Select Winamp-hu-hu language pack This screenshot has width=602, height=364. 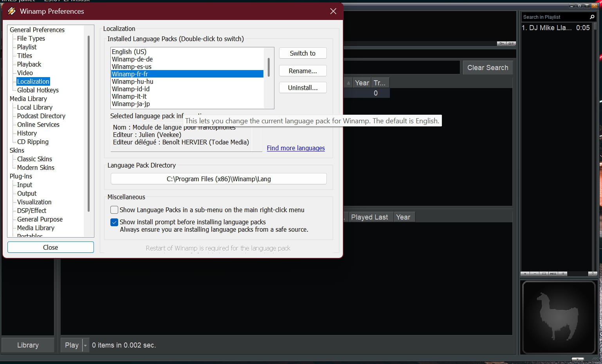pyautogui.click(x=187, y=81)
